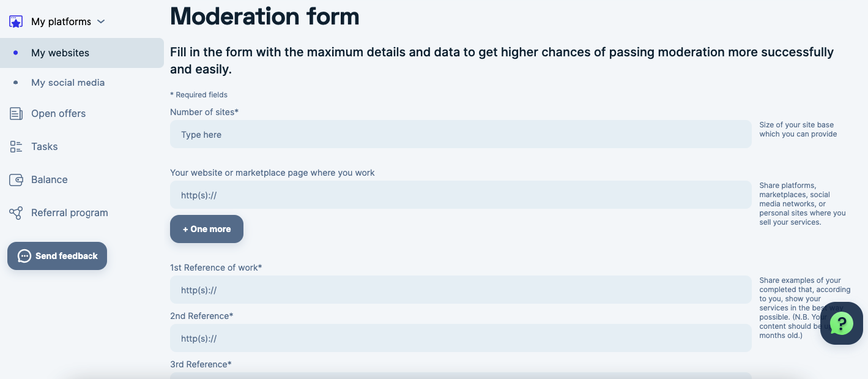868x379 pixels.
Task: Open My social media section
Action: [68, 83]
